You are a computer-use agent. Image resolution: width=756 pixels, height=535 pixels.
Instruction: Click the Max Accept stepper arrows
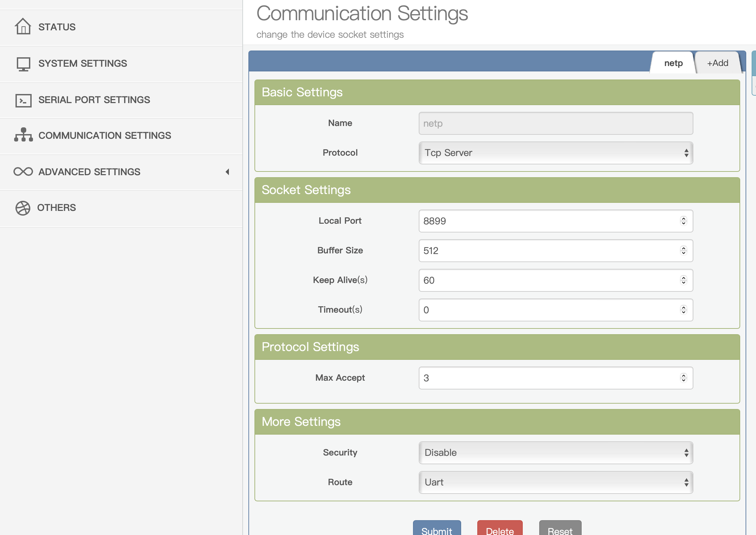tap(683, 378)
